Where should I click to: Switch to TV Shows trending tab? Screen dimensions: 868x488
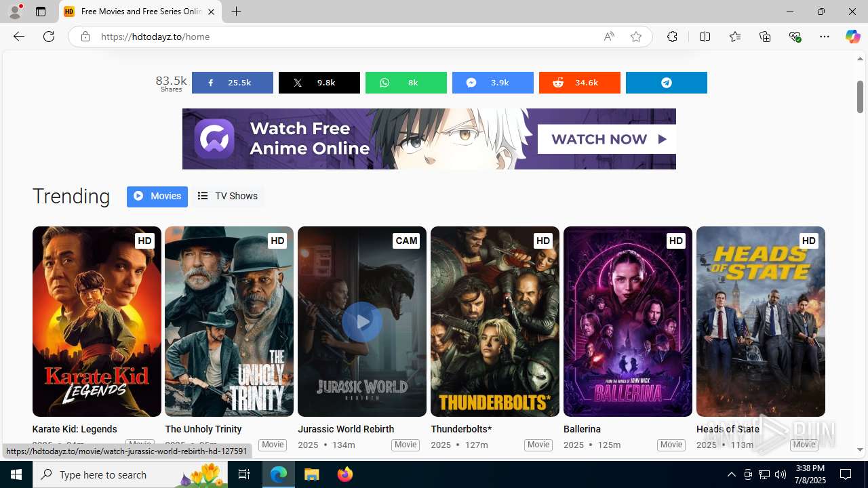click(x=228, y=197)
